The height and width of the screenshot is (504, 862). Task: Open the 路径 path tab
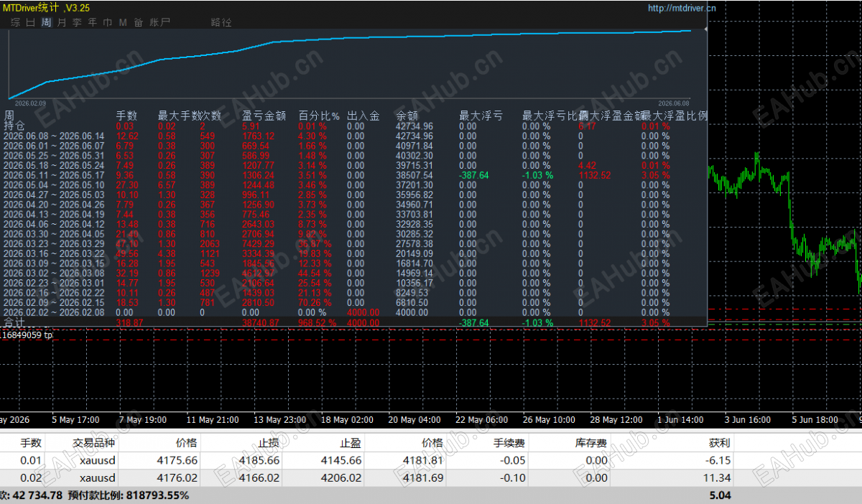pos(221,22)
